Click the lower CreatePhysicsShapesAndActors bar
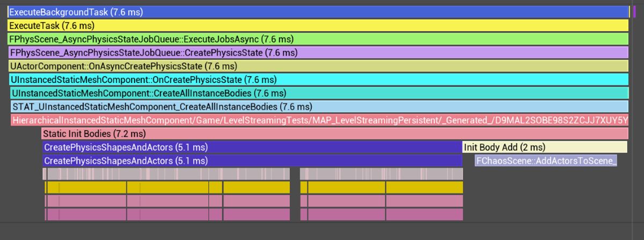The image size is (644, 240). (251, 161)
